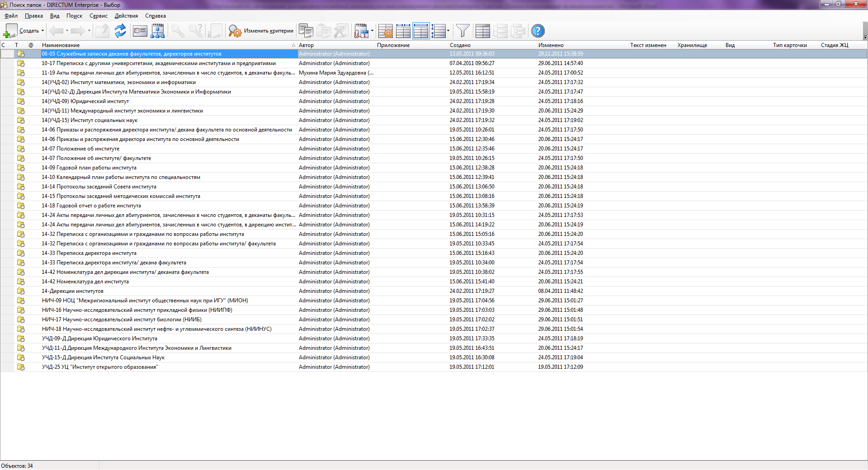
Task: Toggle the highlighted fit-to-window width button
Action: 420,31
